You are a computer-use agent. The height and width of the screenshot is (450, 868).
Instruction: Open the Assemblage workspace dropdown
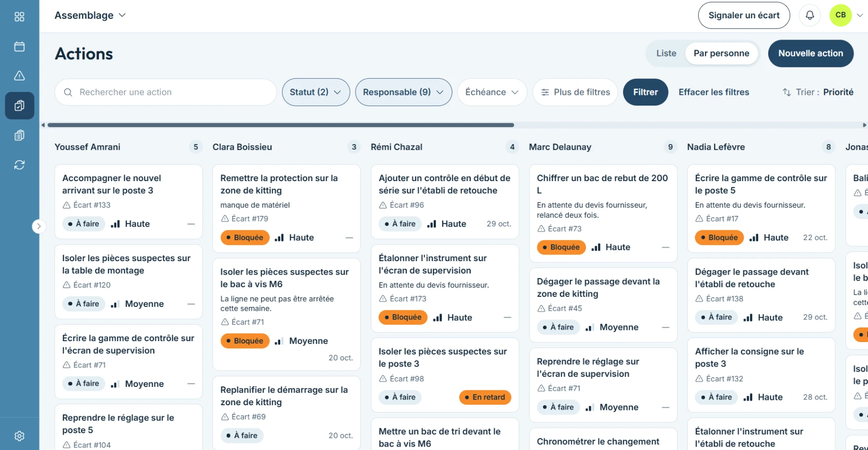pyautogui.click(x=90, y=15)
